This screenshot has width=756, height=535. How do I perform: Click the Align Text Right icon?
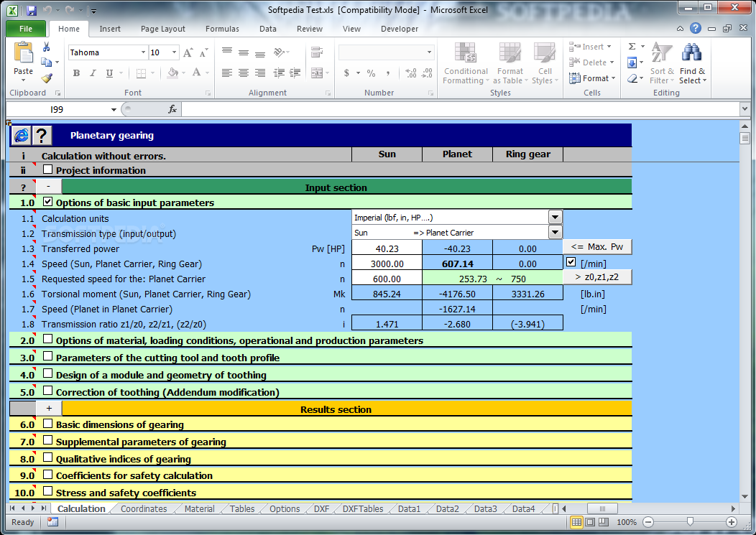coord(260,73)
